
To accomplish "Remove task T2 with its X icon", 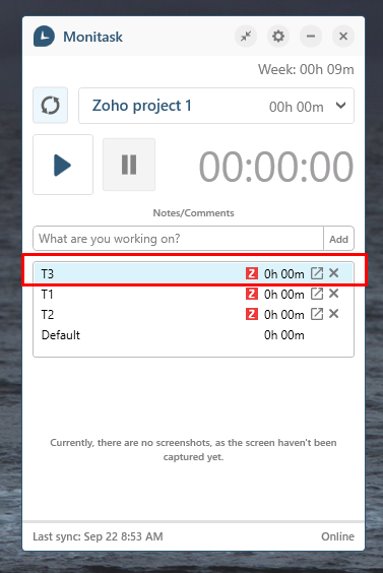I will pyautogui.click(x=334, y=314).
